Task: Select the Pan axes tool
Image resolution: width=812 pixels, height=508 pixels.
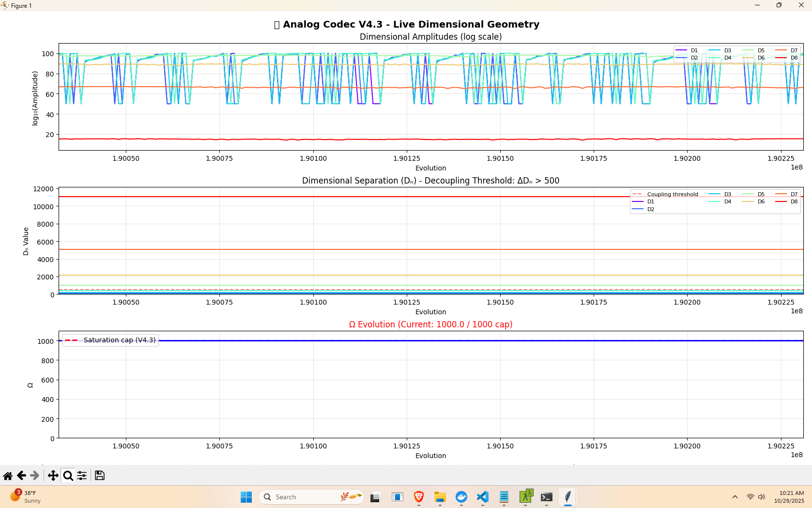Action: (x=53, y=476)
